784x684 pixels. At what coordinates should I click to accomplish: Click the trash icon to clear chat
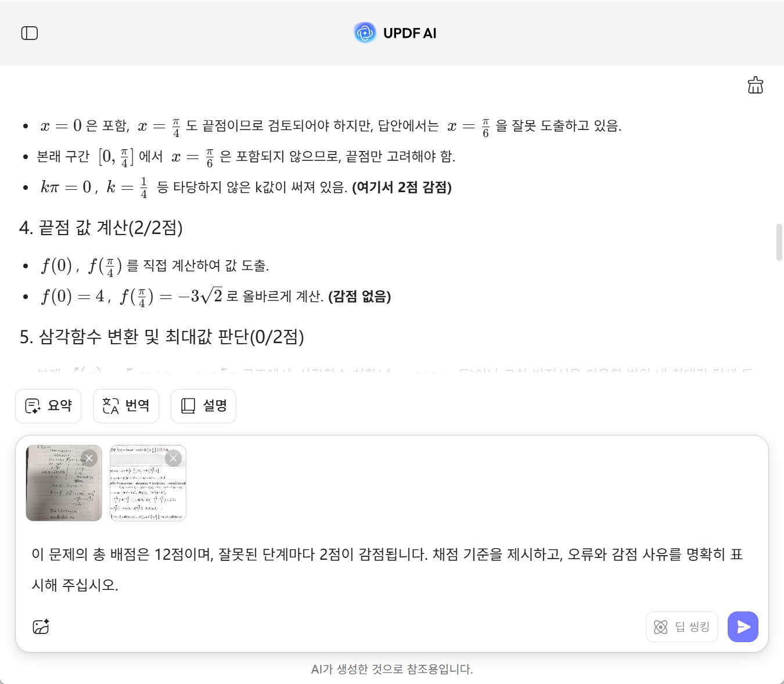point(756,85)
